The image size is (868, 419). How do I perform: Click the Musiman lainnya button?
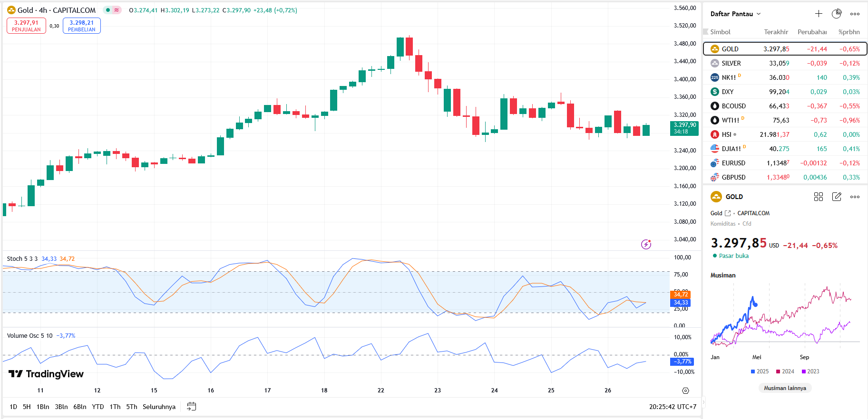[785, 388]
